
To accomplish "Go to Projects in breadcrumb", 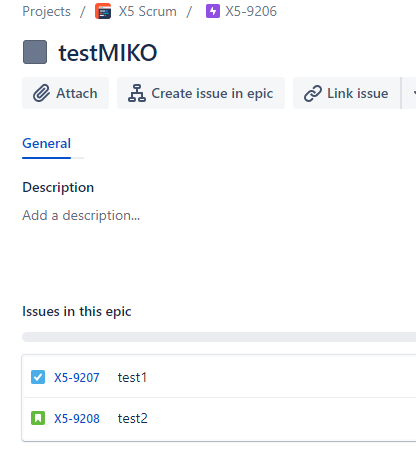I will 46,11.
